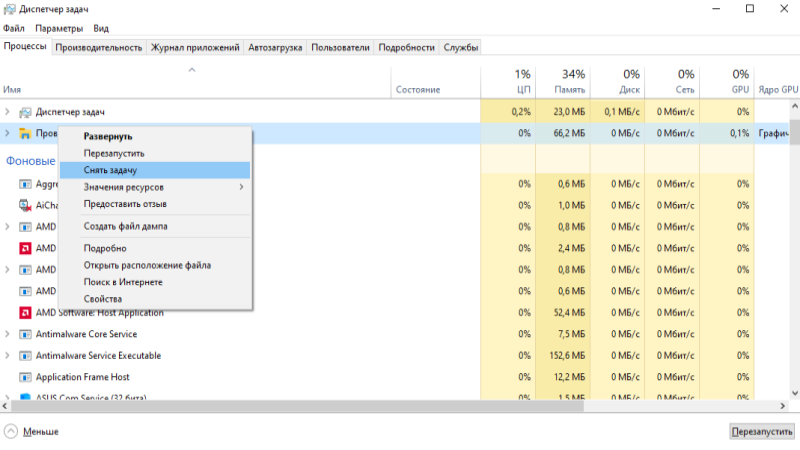This screenshot has height=450, width=800.
Task: Click the 52,4 МБ memory value
Action: point(569,313)
